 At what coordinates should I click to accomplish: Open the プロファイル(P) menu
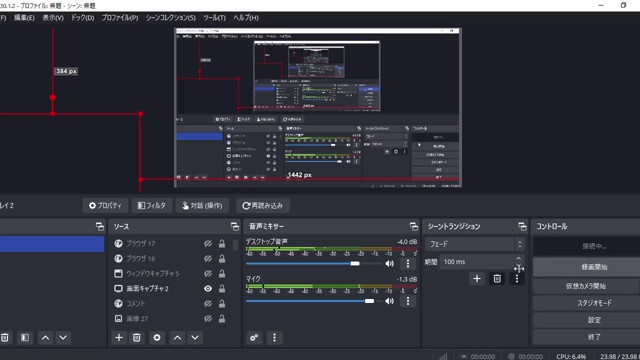(120, 18)
